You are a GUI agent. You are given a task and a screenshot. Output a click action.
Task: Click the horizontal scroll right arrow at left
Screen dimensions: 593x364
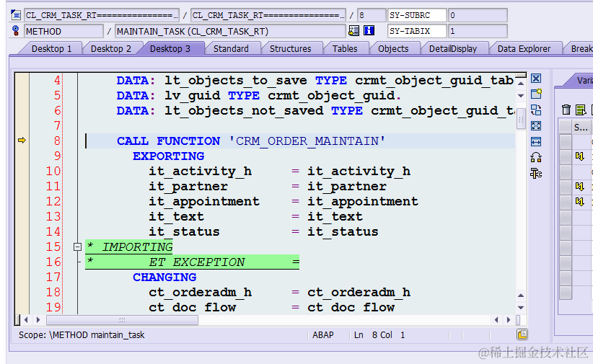(x=38, y=320)
